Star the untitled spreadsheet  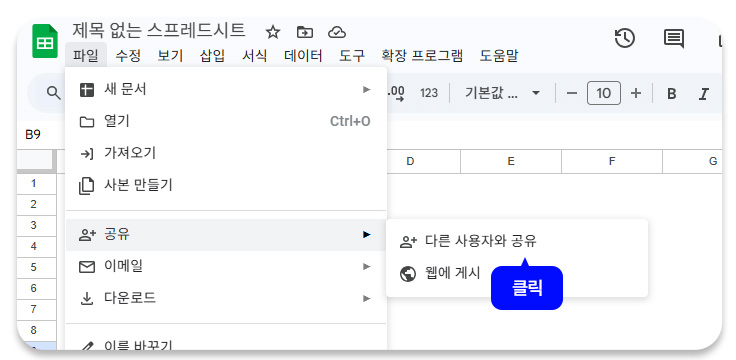273,32
